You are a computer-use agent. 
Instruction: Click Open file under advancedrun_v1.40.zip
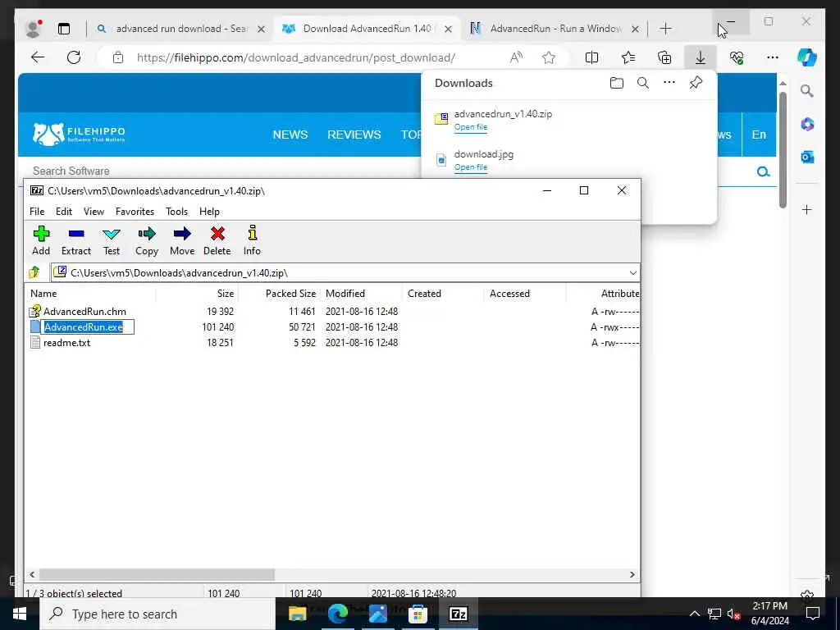tap(470, 127)
